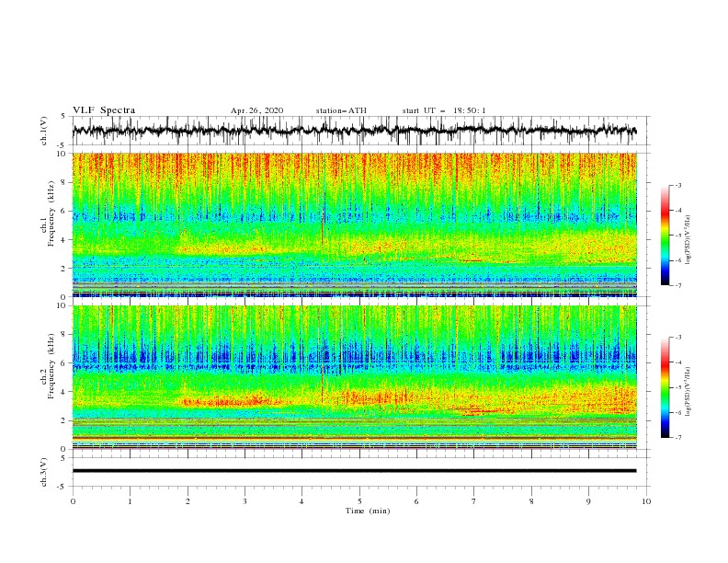Click the ch.2 color scale bar
This screenshot has height=563, width=728.
665,387
